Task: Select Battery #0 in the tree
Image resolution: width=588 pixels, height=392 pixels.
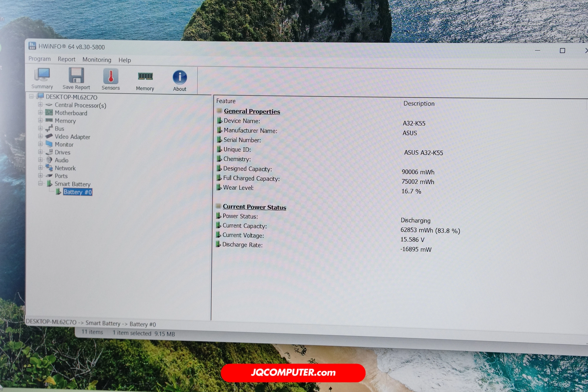Action: (x=77, y=192)
